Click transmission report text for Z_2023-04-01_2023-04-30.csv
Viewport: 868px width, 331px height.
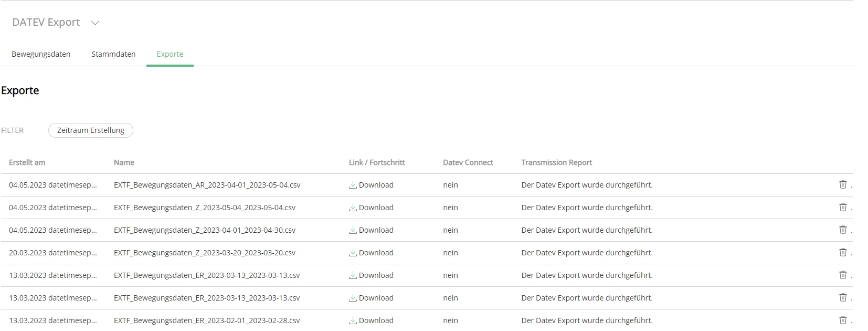point(587,230)
